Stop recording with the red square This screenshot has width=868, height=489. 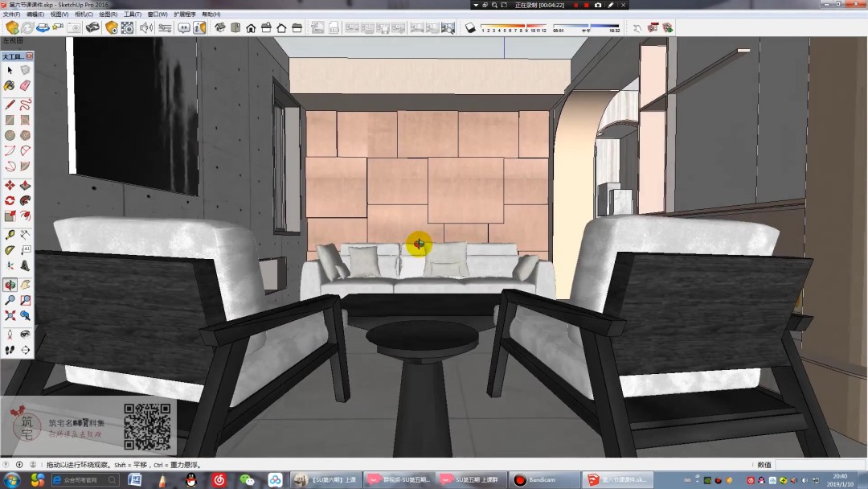pyautogui.click(x=586, y=5)
